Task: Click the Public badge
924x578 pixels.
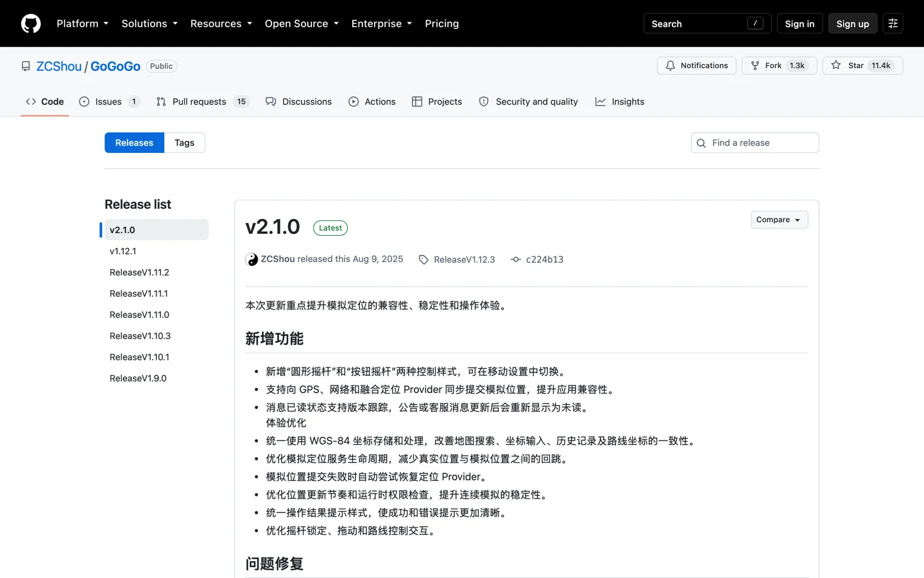Action: point(162,66)
